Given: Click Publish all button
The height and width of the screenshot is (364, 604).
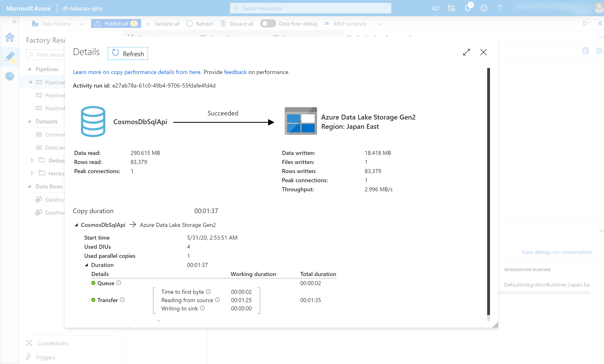Looking at the screenshot, I should (x=116, y=24).
